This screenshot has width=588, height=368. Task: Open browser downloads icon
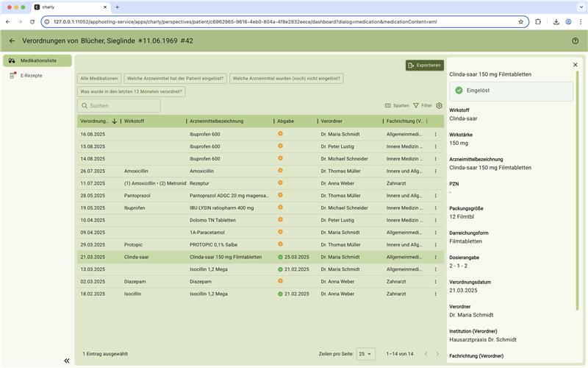click(556, 22)
